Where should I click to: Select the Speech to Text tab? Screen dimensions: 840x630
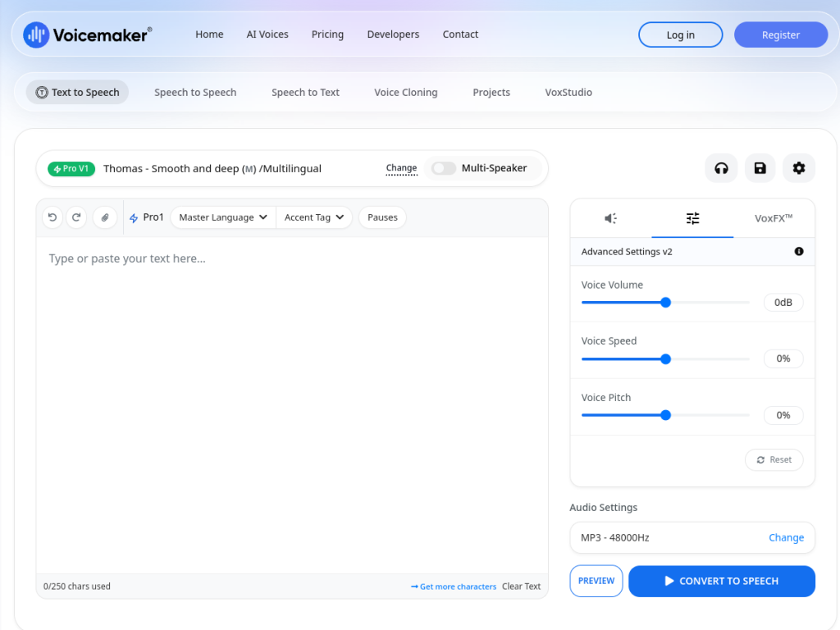(305, 92)
